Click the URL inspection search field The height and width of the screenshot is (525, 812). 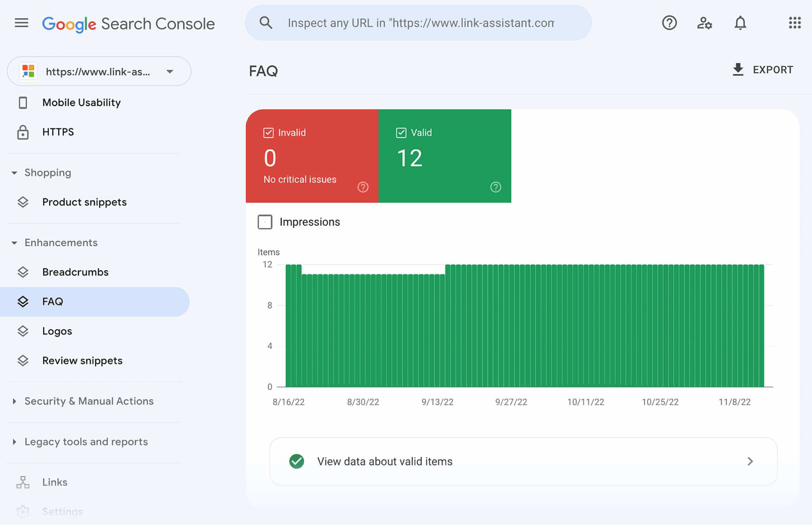tap(419, 23)
